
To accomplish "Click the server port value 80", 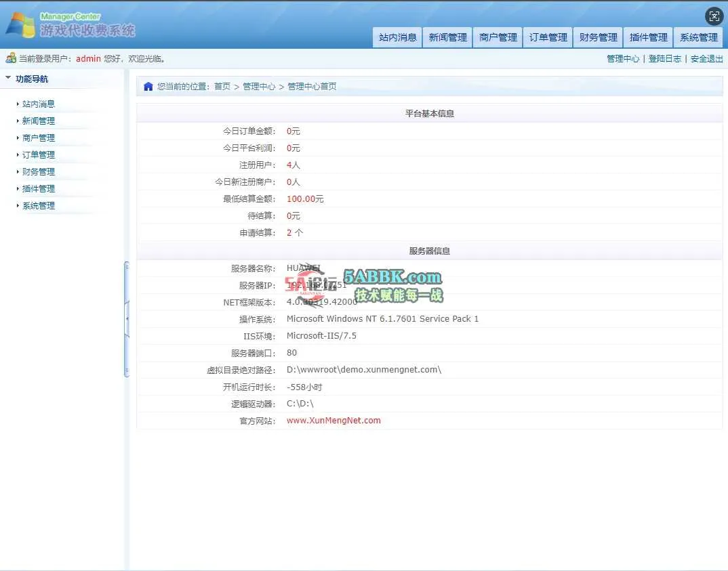I will (291, 352).
